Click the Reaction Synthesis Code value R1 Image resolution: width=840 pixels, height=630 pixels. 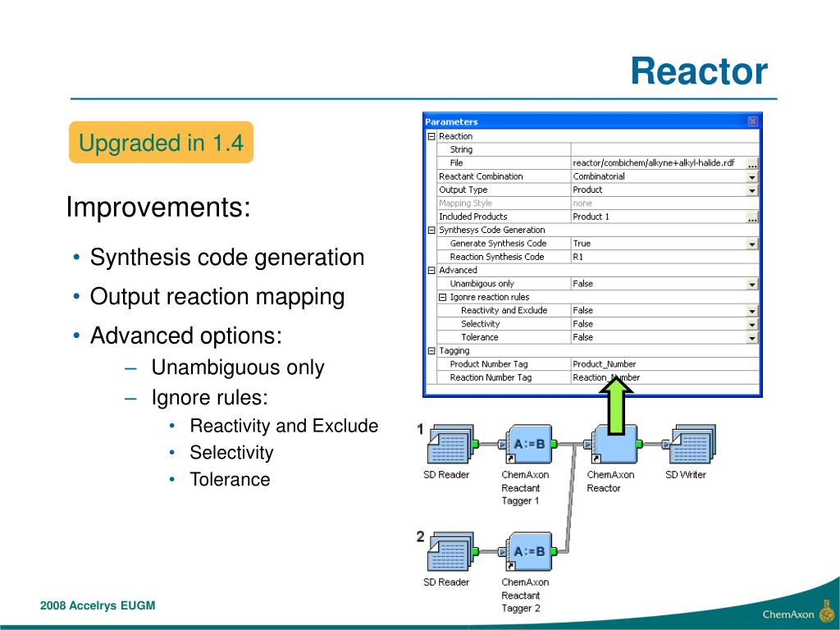coord(664,257)
